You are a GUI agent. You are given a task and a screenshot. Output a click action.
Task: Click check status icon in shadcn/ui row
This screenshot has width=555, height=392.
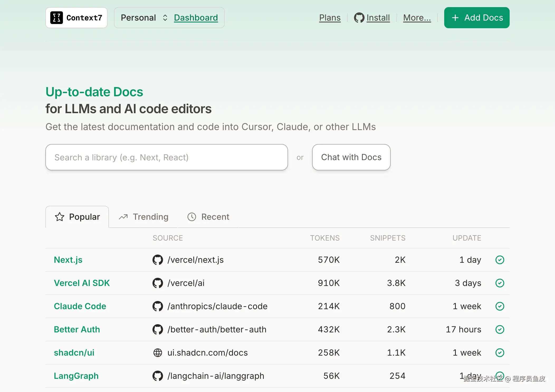[500, 353]
